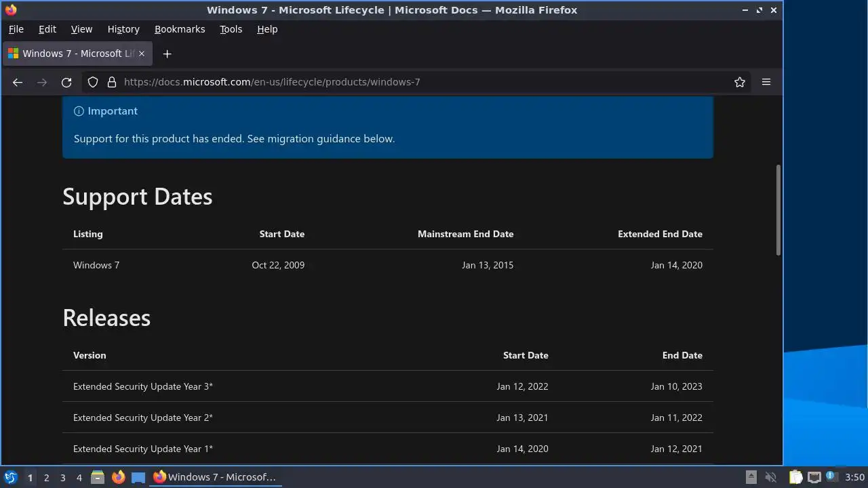868x488 pixels.
Task: Open the View menu
Action: (81, 29)
